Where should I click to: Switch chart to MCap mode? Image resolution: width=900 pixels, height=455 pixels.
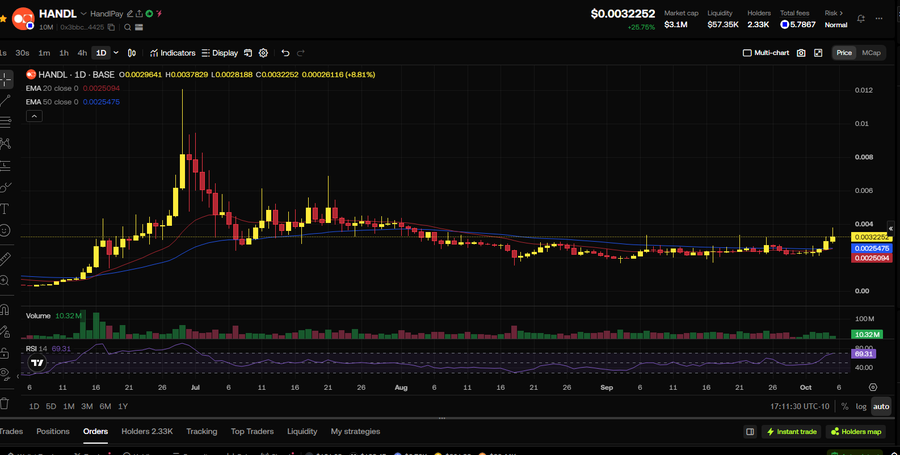point(871,53)
